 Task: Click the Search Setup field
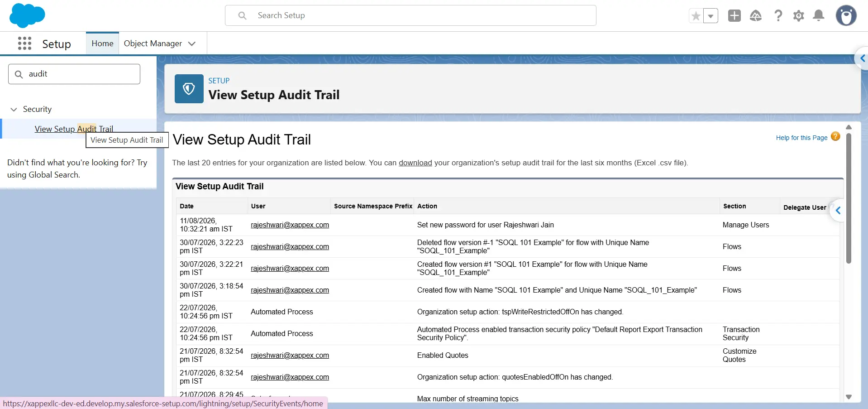coord(410,15)
